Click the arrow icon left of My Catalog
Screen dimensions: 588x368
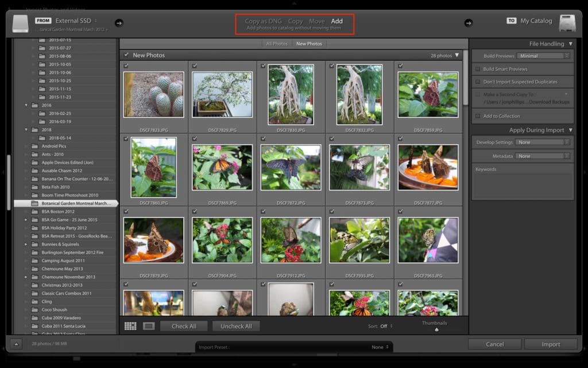[x=469, y=23]
